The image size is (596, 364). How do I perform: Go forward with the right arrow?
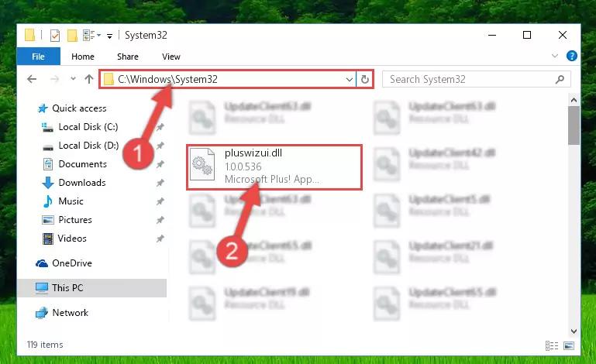click(x=55, y=79)
